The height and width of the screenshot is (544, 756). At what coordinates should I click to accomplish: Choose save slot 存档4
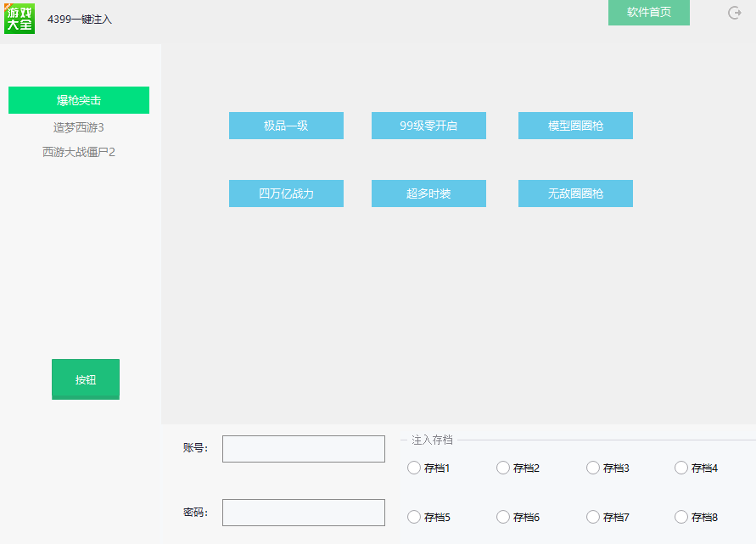pos(681,468)
